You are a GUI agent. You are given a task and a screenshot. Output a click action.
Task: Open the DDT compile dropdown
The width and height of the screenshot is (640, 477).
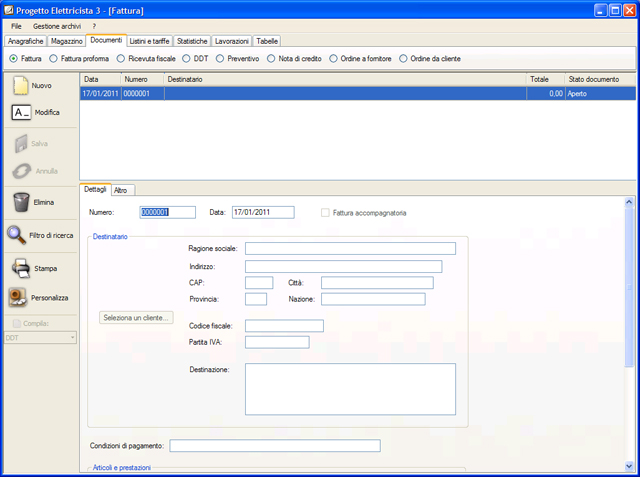(40, 337)
